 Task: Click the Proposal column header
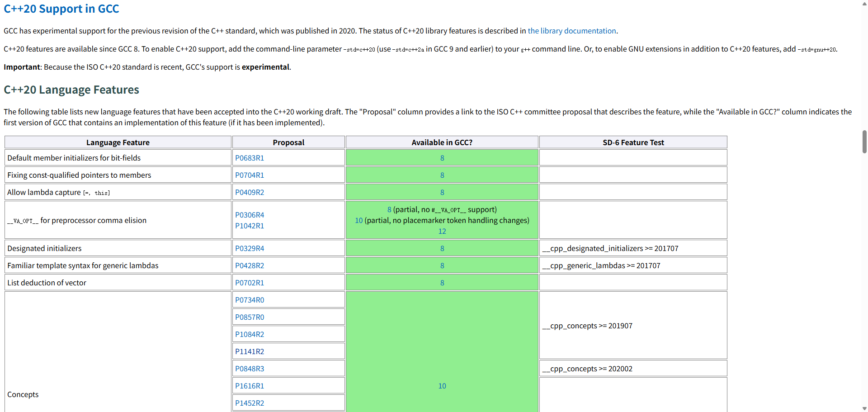(x=288, y=142)
